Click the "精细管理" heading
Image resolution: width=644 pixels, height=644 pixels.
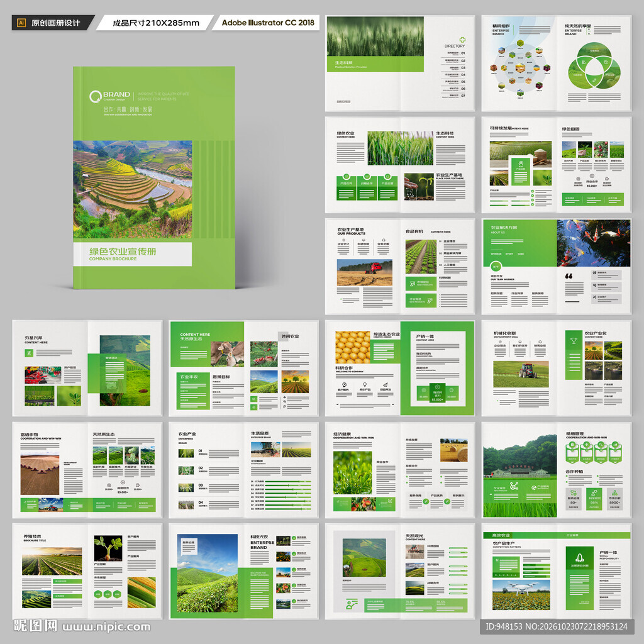575,433
